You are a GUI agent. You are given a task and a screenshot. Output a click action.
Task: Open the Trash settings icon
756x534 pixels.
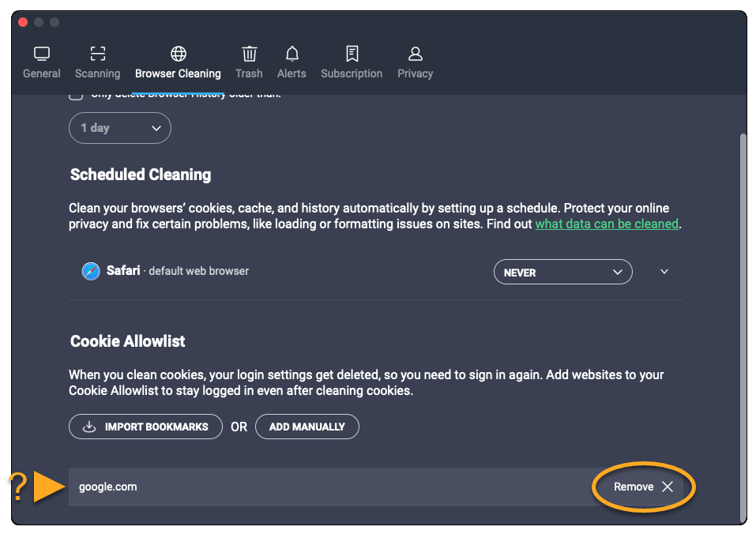click(249, 54)
